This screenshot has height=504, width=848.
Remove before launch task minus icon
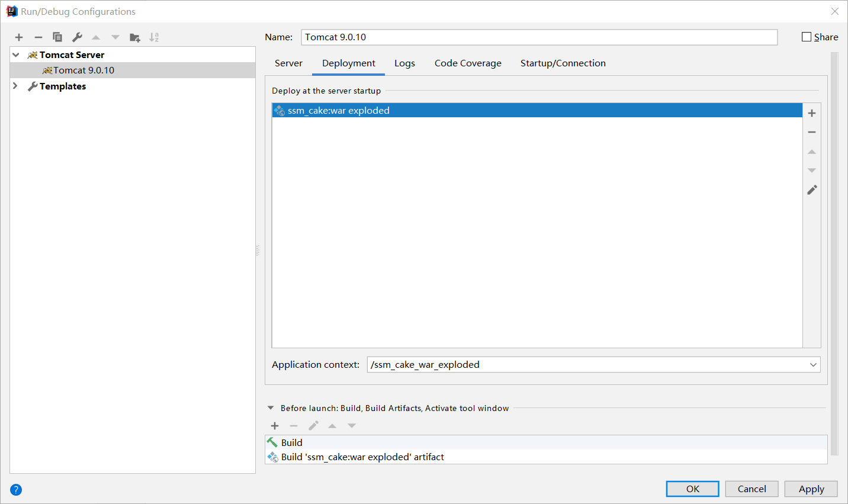click(x=294, y=426)
